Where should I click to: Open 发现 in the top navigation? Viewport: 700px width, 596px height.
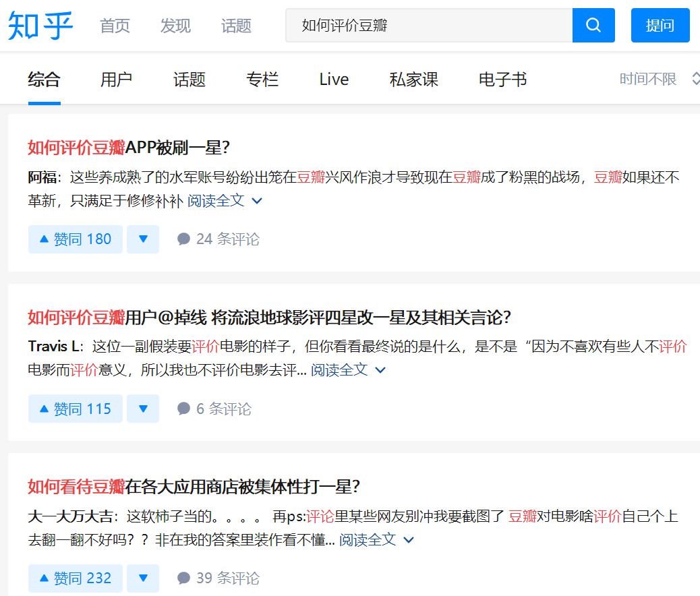click(174, 26)
